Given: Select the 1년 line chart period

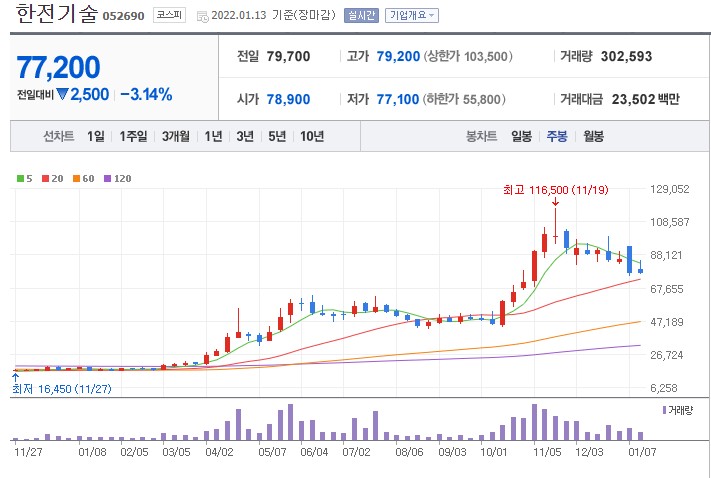Looking at the screenshot, I should click(x=213, y=136).
